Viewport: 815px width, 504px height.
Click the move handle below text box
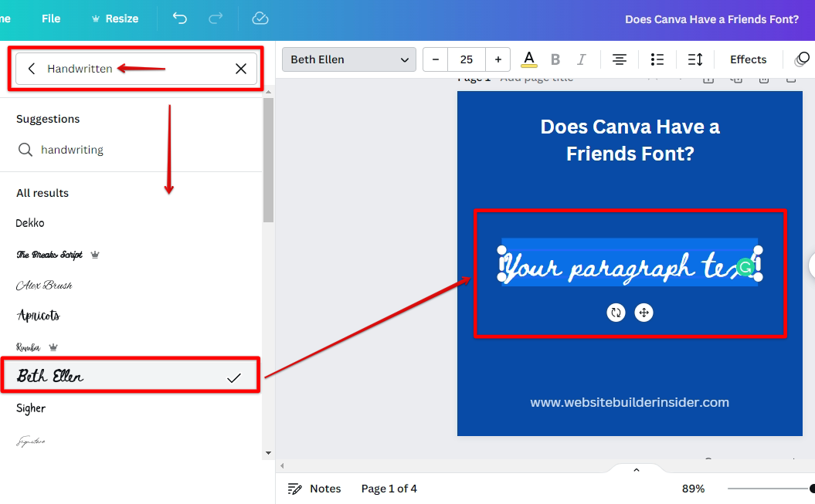tap(644, 313)
